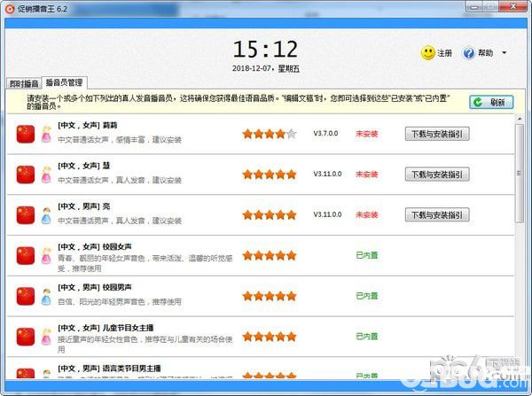The image size is (532, 396).
Task: Click 下载与安装指引 for 亮 voice
Action: 437,214
